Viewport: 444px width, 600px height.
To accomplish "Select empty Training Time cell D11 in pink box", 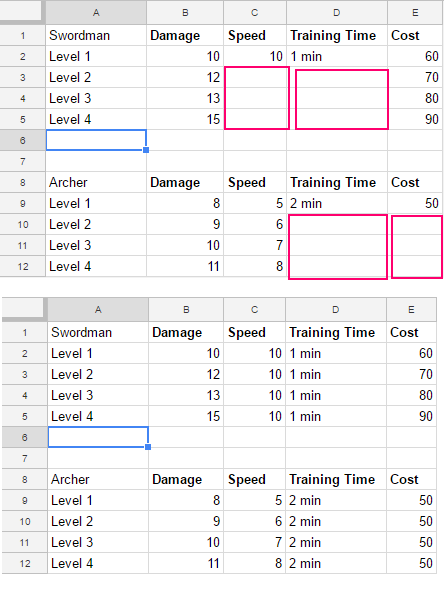I will pyautogui.click(x=337, y=245).
